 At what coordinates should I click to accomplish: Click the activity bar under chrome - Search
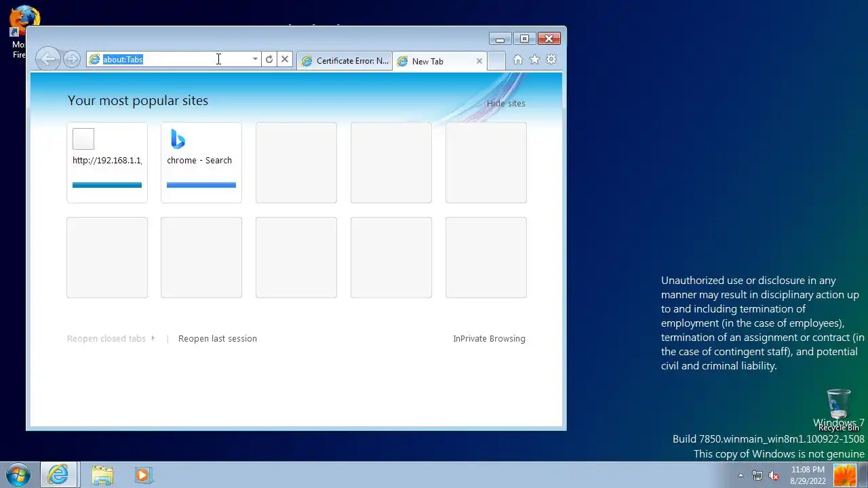(x=201, y=185)
